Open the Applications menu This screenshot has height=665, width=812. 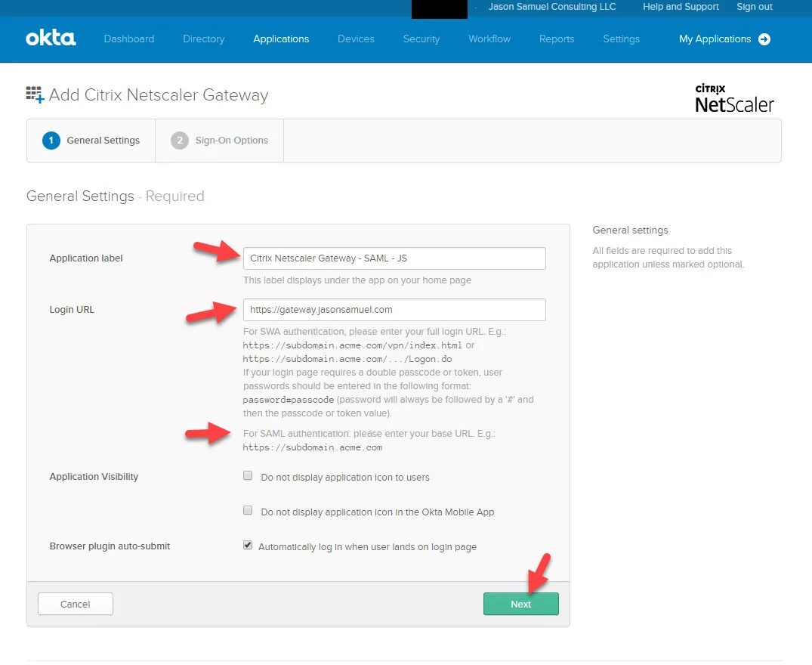(281, 39)
